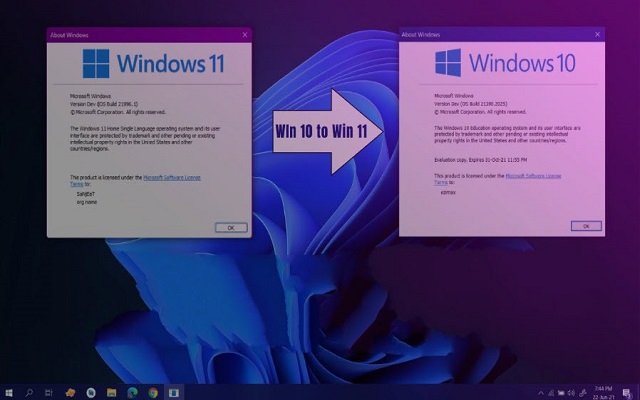Click OK in the Windows 11 dialog
Viewport: 640px width, 400px height.
tap(231, 227)
